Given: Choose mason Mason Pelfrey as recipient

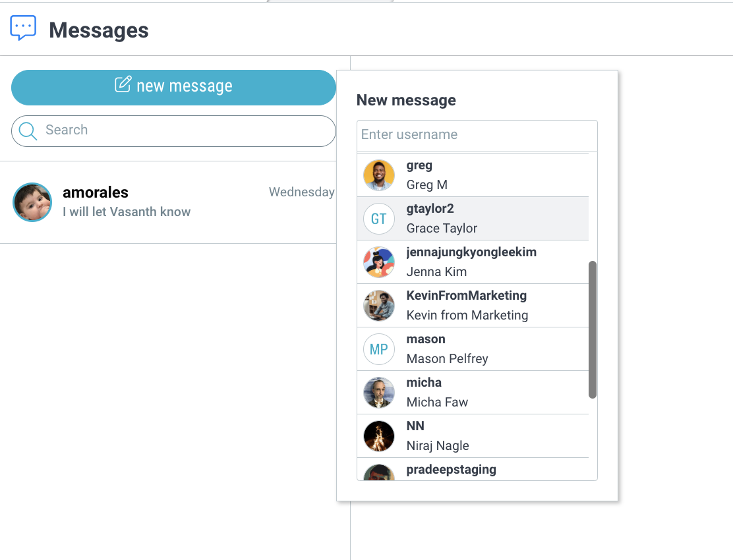Looking at the screenshot, I should [473, 349].
